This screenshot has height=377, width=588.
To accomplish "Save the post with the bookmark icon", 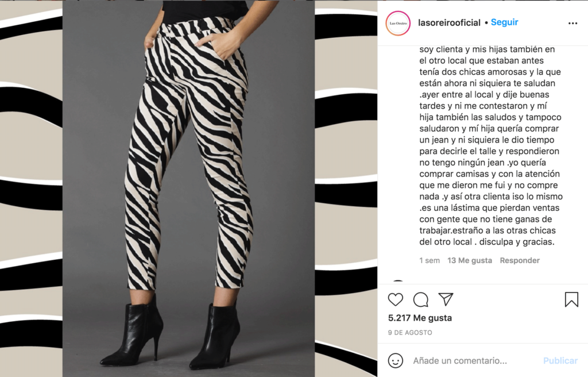I will point(571,299).
